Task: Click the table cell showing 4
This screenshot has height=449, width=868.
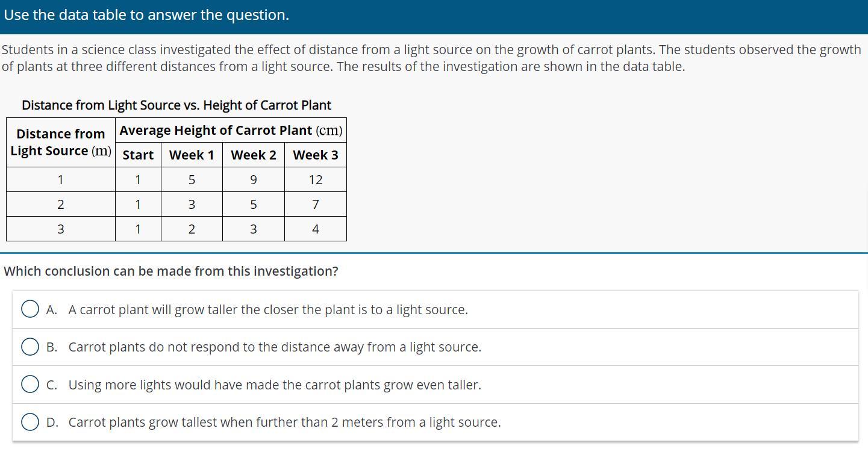Action: [x=315, y=229]
